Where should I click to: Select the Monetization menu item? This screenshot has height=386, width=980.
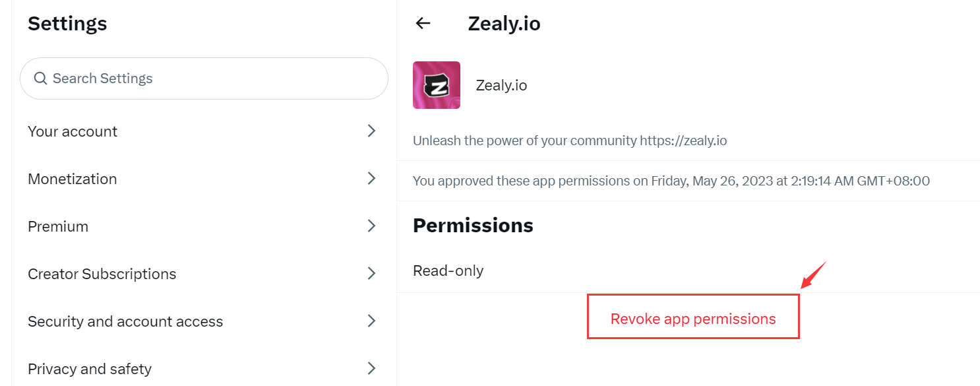coord(73,179)
